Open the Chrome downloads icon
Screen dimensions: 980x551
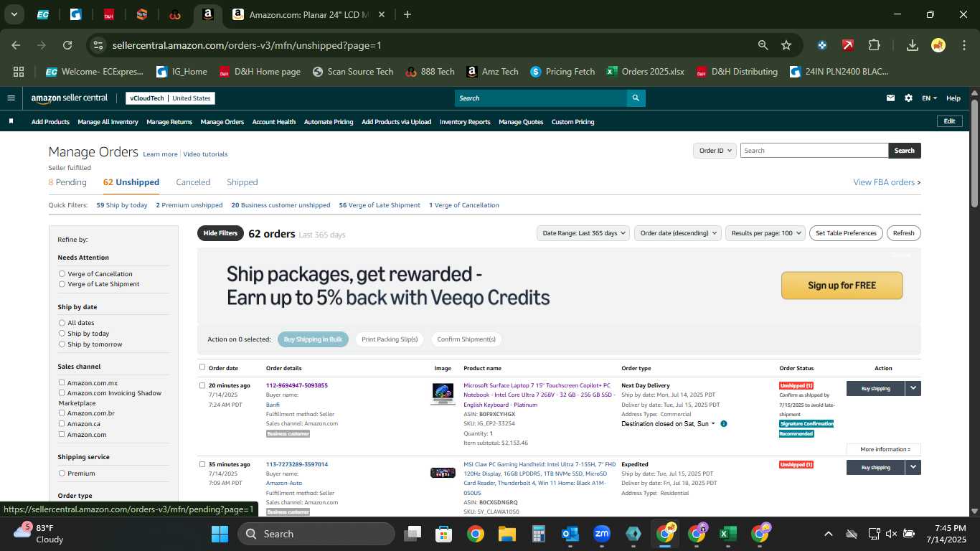coord(913,45)
